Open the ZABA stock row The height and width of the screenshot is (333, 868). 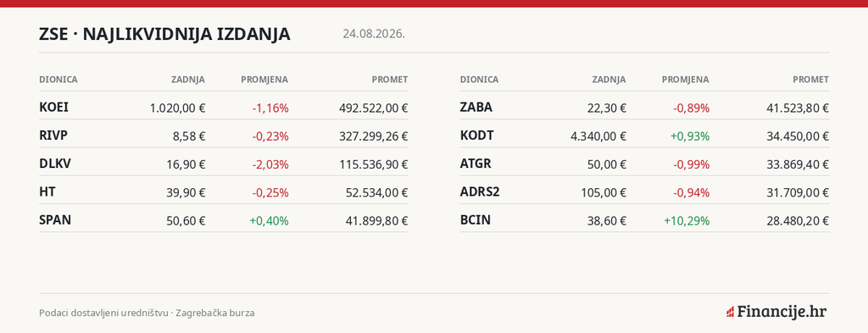[644, 108]
